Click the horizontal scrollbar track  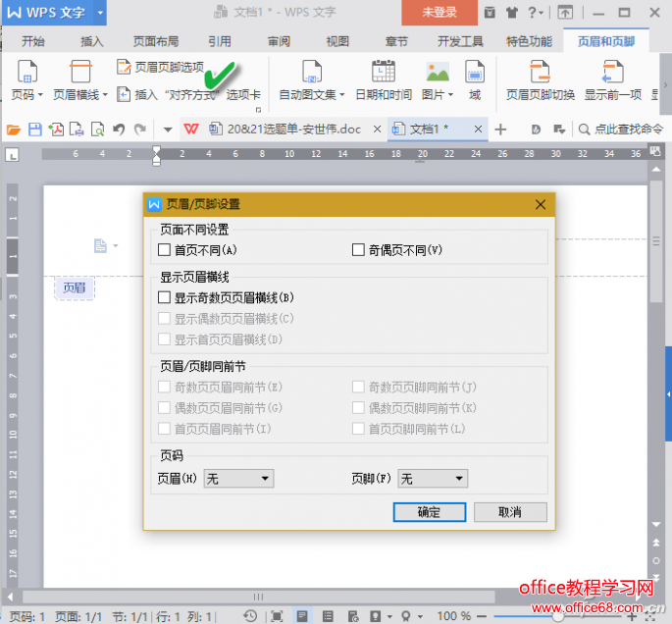[x=258, y=597]
